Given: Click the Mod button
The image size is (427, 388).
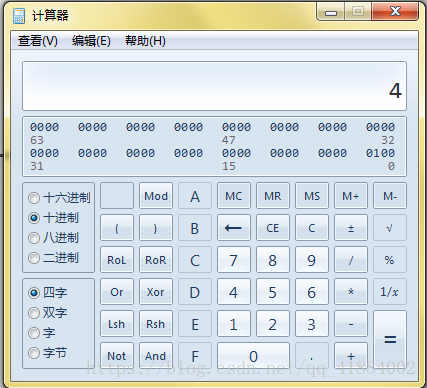Looking at the screenshot, I should point(156,196).
